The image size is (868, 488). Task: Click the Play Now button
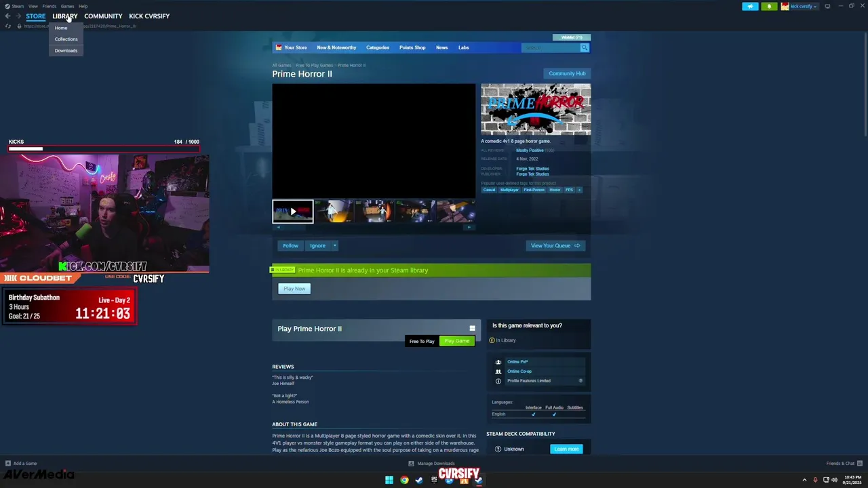tap(294, 289)
